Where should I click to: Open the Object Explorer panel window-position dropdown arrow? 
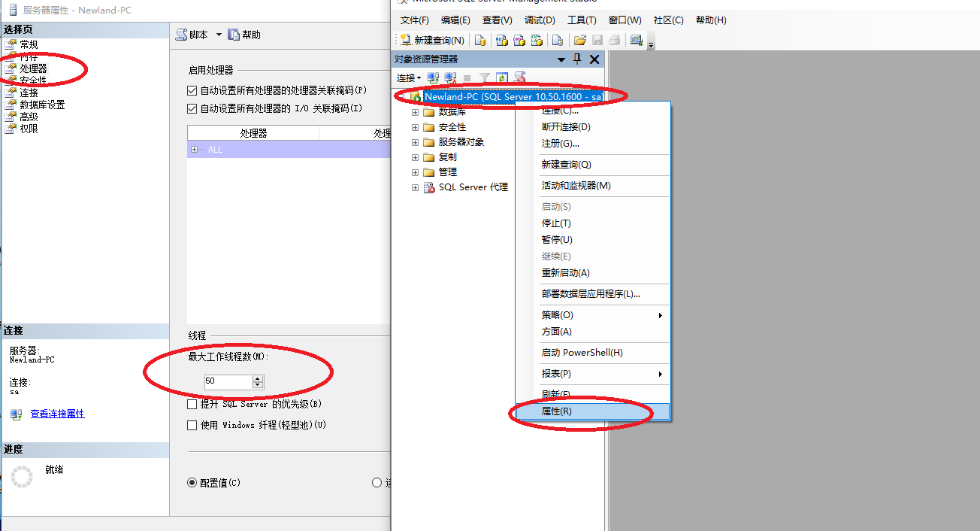pos(561,59)
